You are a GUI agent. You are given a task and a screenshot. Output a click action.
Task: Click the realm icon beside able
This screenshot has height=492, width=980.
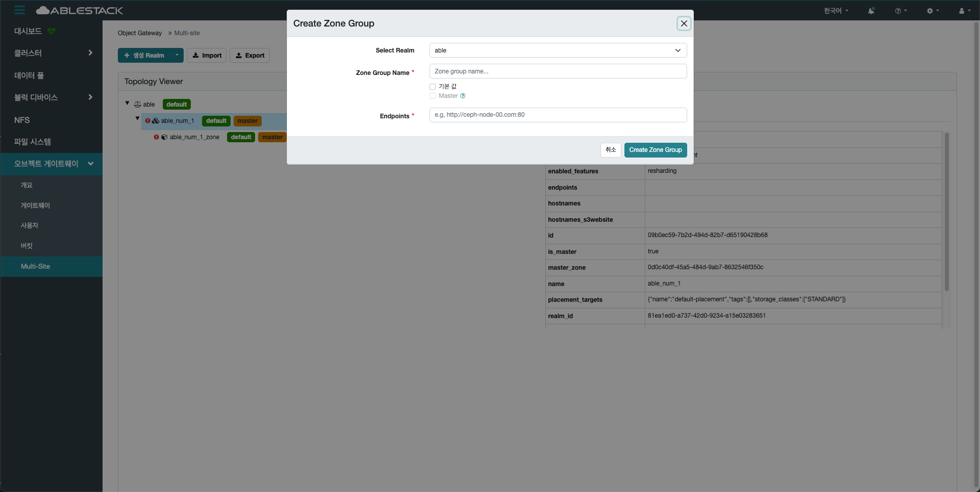pos(137,105)
